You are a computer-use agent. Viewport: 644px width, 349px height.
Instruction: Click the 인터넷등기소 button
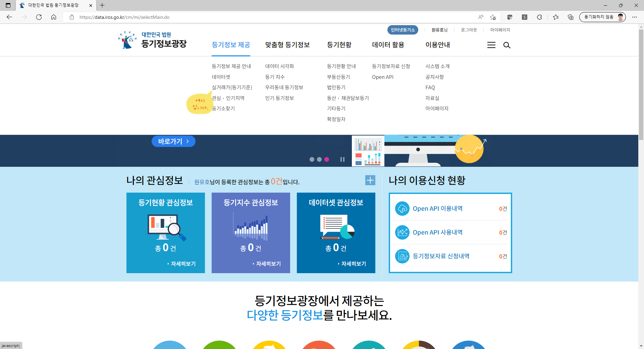(402, 30)
